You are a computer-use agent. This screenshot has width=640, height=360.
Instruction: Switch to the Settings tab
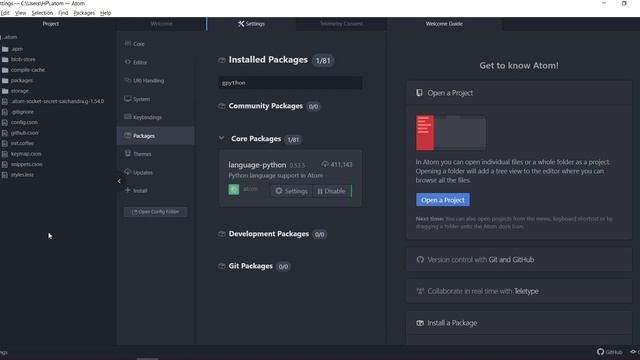pyautogui.click(x=251, y=24)
